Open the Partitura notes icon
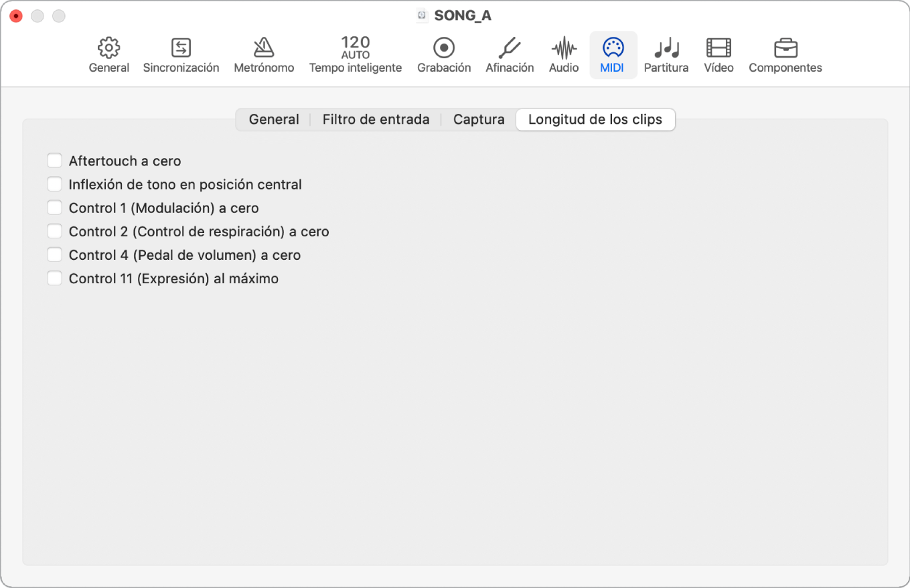910x588 pixels. tap(666, 54)
